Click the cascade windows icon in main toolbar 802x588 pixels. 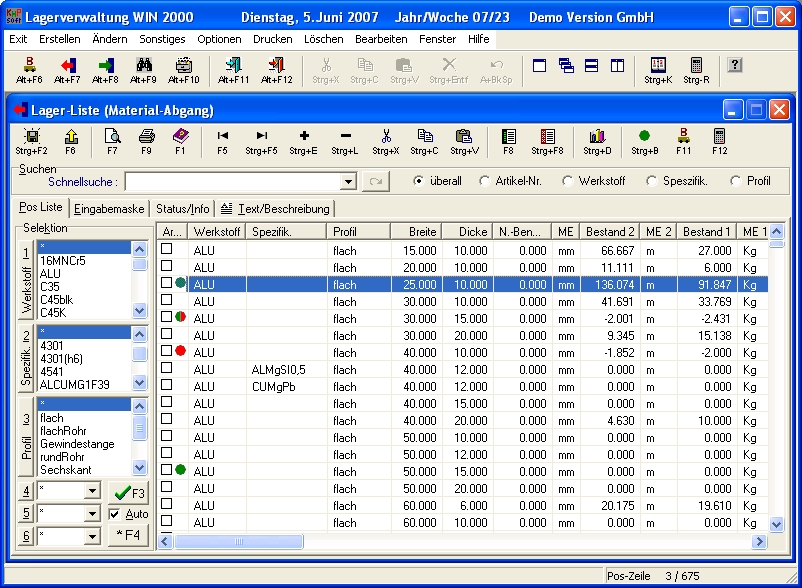pyautogui.click(x=566, y=65)
